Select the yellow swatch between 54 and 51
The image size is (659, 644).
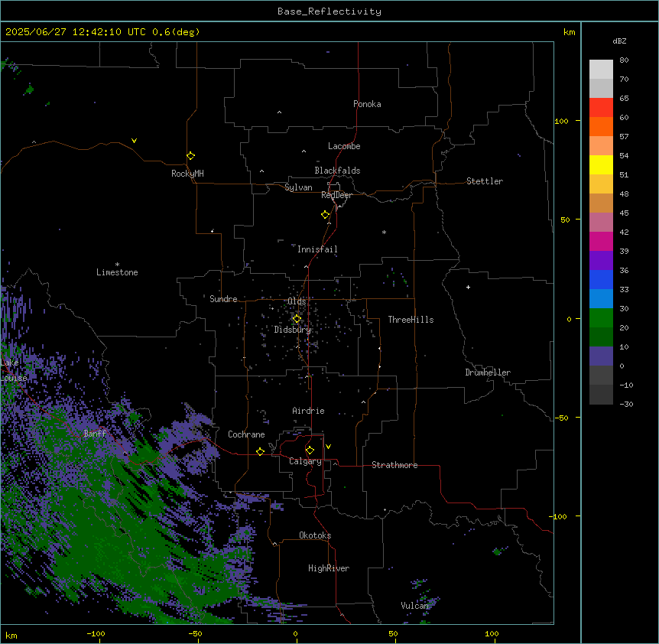pos(601,164)
